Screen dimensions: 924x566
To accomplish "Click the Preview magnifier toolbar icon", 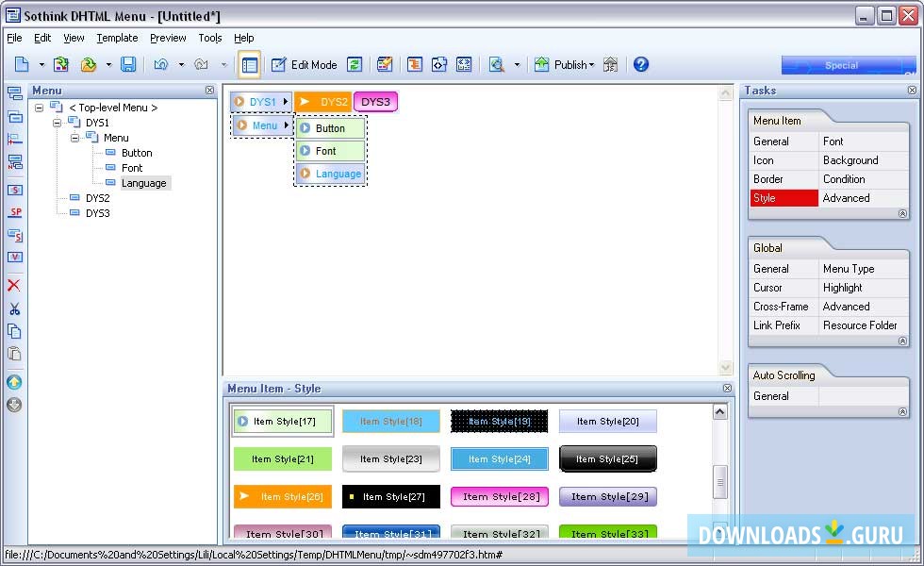I will (x=497, y=64).
